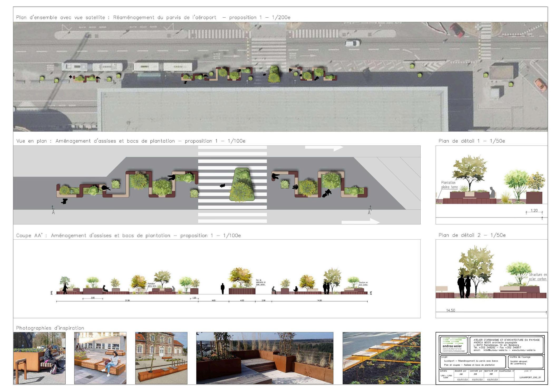Viewport: 555px width, 392px height.
Task: Open the woman-on-bench inspiration photo
Action: [x=100, y=358]
